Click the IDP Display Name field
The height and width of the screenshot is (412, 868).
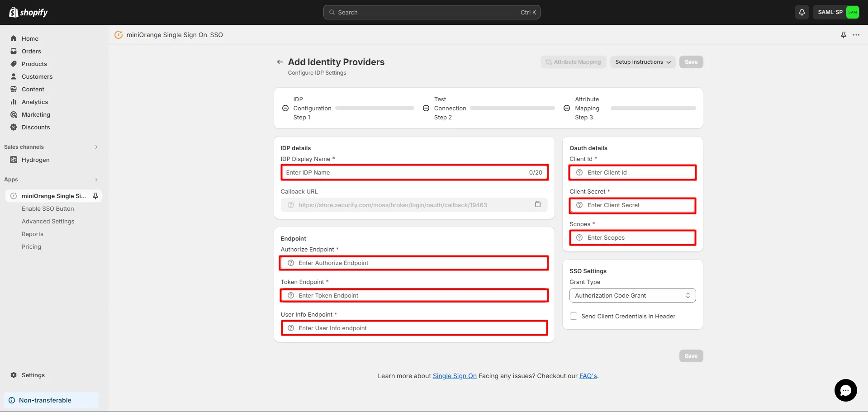click(x=414, y=172)
